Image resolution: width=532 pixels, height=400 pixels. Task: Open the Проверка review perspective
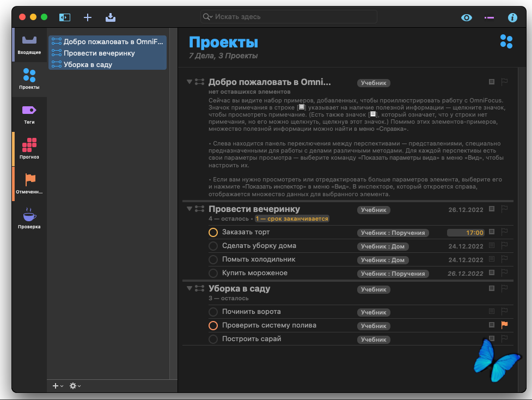29,219
